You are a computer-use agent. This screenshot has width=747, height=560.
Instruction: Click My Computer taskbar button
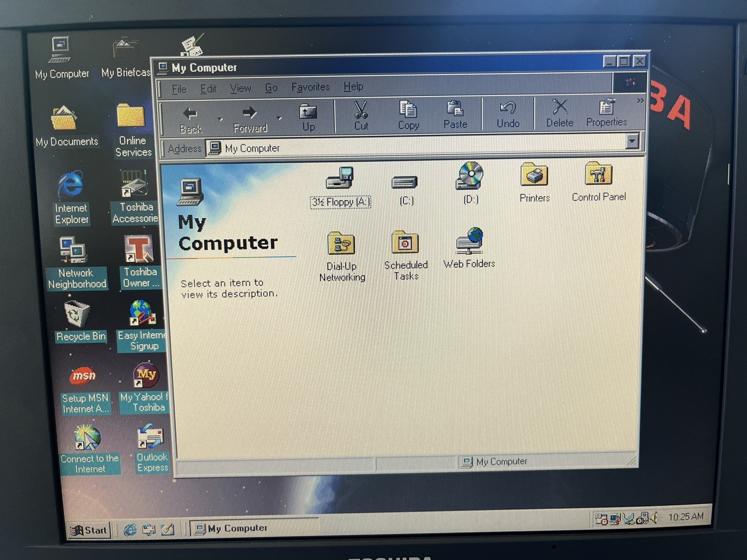coord(254,528)
